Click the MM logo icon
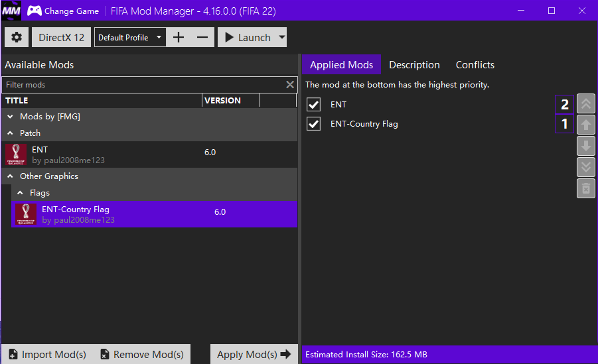 point(11,11)
